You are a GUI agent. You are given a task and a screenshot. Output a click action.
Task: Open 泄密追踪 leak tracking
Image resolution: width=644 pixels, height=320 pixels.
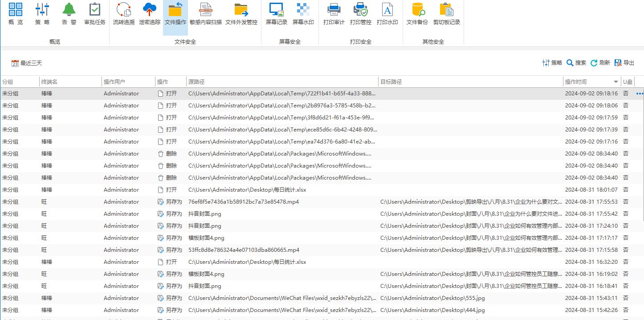tap(149, 13)
